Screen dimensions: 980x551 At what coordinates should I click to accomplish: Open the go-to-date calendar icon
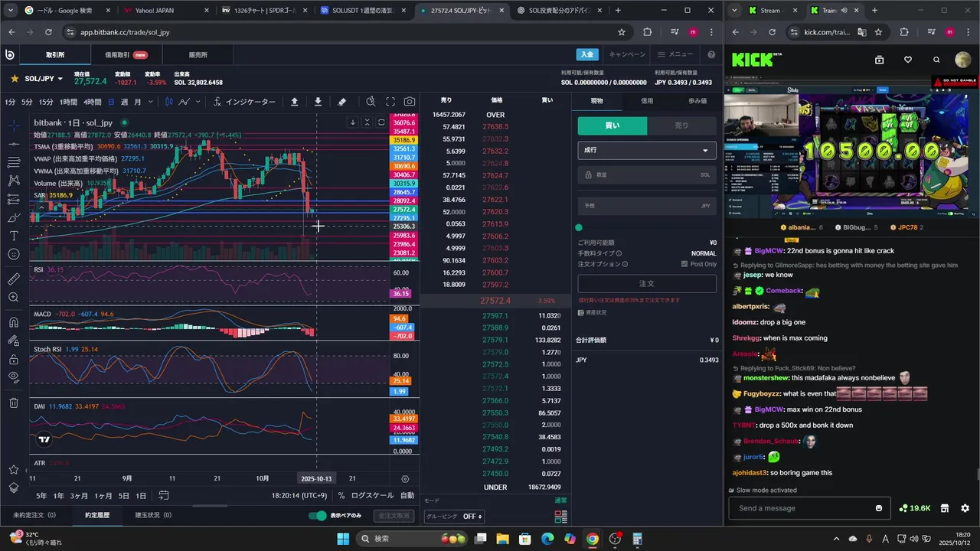163,496
